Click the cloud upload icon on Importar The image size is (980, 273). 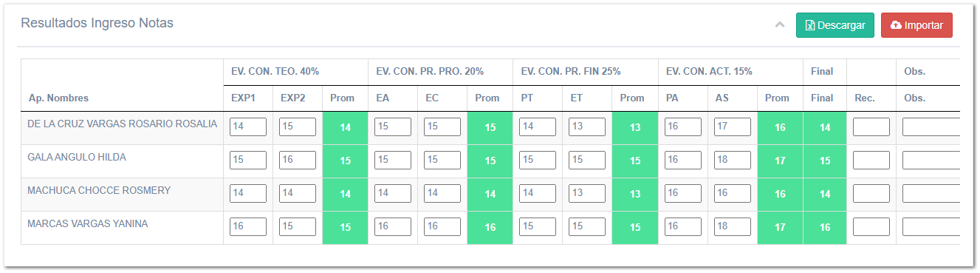click(896, 25)
